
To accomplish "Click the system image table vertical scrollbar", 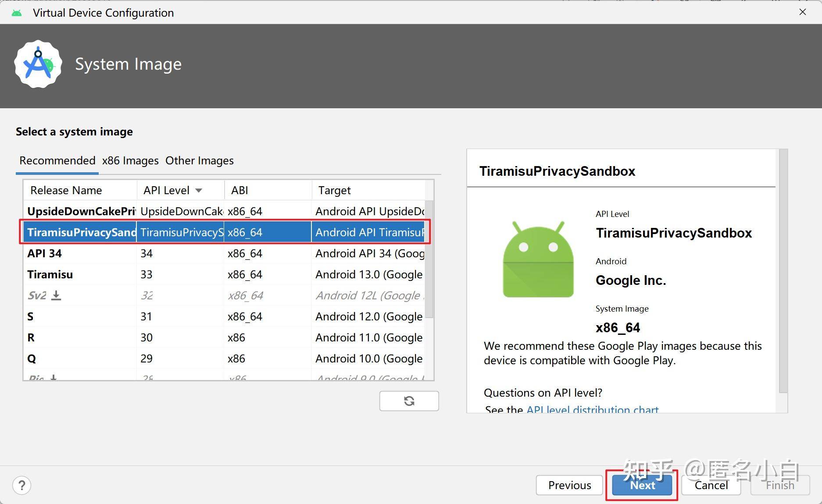I will click(429, 259).
